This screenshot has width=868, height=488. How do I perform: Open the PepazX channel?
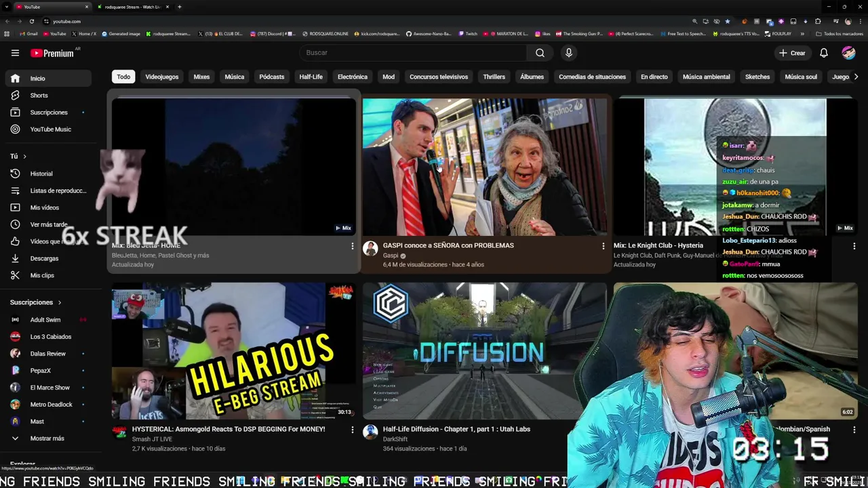coord(47,371)
